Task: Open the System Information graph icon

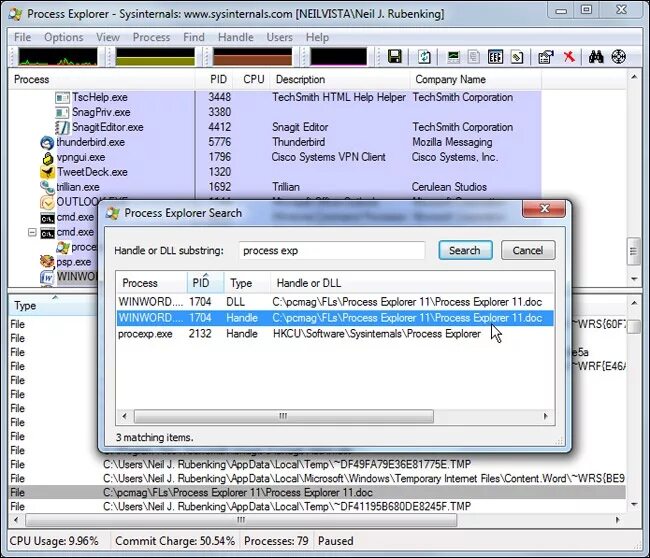Action: pos(454,56)
